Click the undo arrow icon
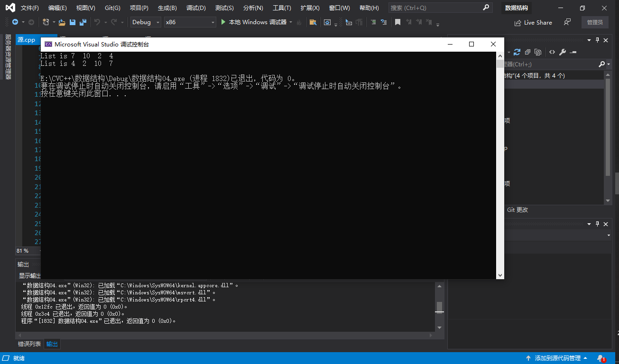619x364 pixels. click(97, 22)
